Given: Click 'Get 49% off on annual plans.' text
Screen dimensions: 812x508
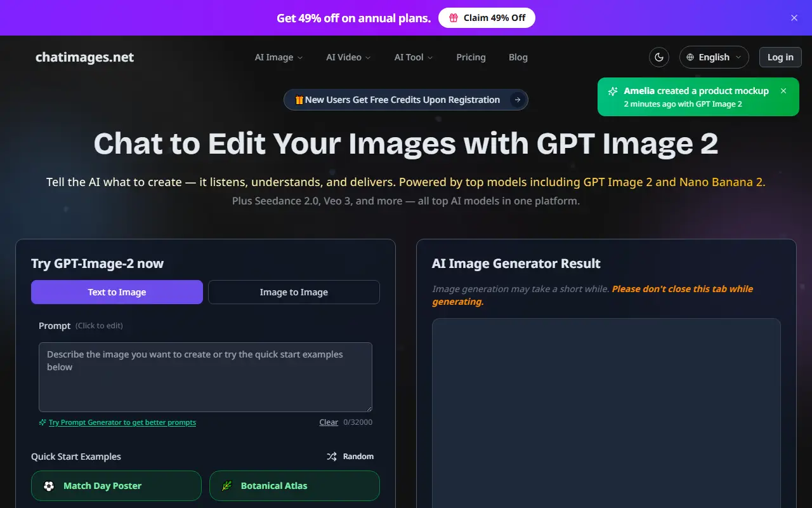Looking at the screenshot, I should (x=353, y=18).
